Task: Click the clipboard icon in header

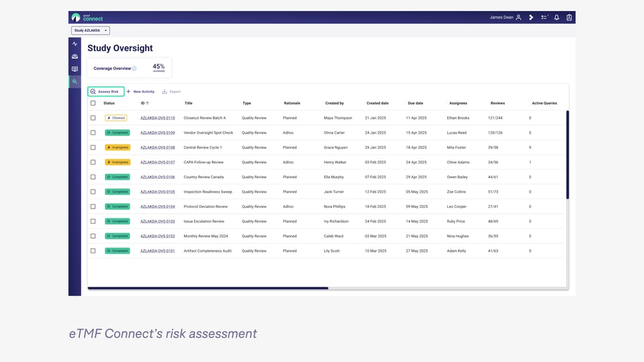Action: point(569,17)
